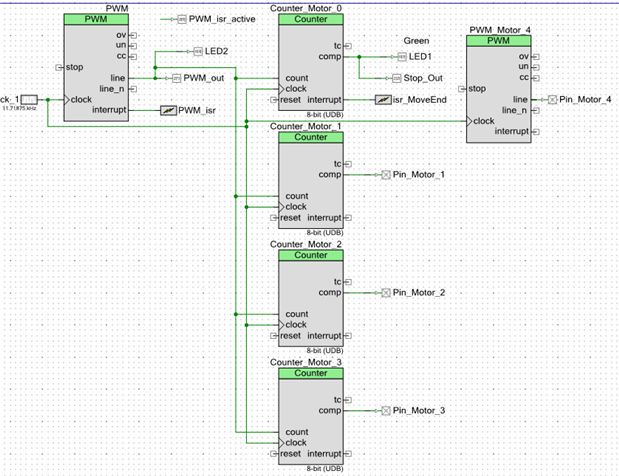Click the PWM_Motor_4 green PWM header
Viewport: 619px width, 476px height.
point(499,41)
